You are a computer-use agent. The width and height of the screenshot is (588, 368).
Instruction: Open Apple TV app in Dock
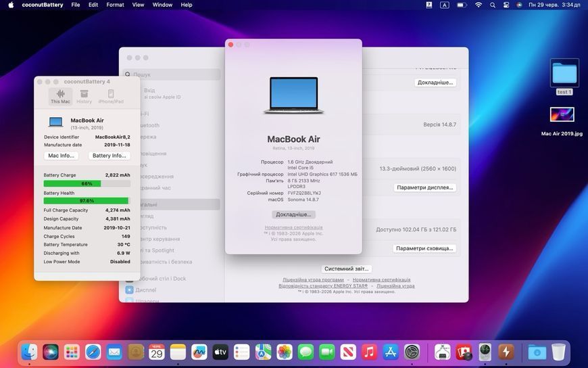point(220,352)
